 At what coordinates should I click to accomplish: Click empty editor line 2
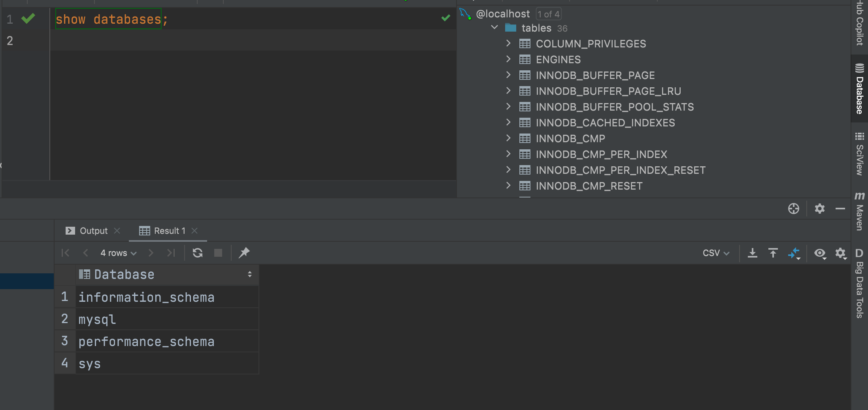click(253, 40)
